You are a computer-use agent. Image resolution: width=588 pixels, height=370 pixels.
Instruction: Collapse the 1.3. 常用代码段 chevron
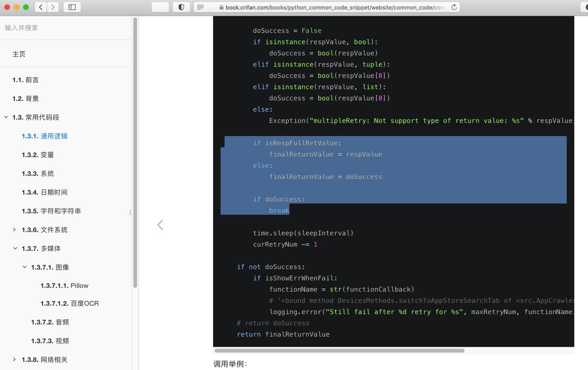point(6,117)
